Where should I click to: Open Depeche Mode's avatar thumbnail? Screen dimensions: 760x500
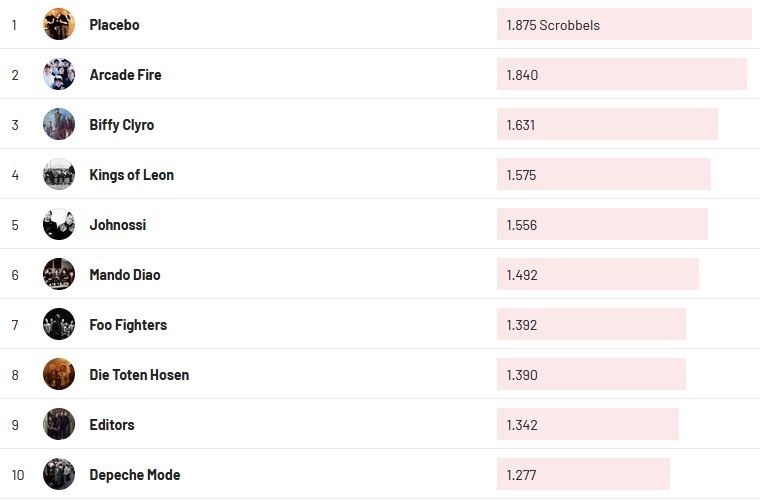pyautogui.click(x=59, y=474)
